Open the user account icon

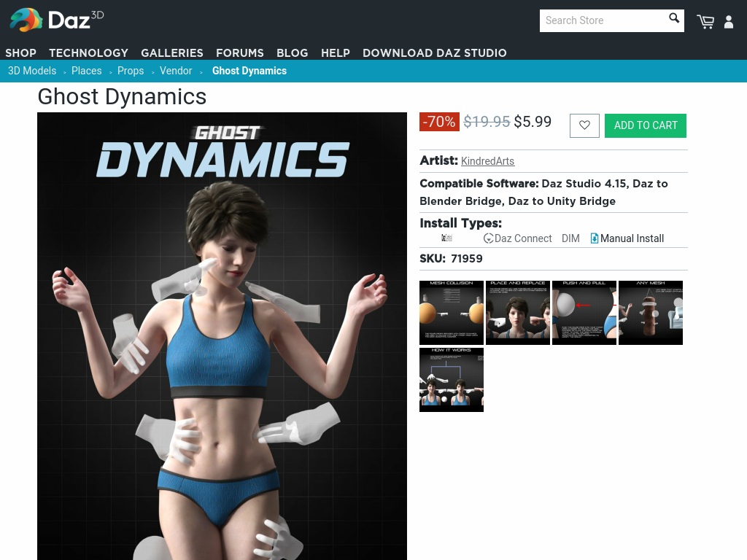(x=729, y=21)
